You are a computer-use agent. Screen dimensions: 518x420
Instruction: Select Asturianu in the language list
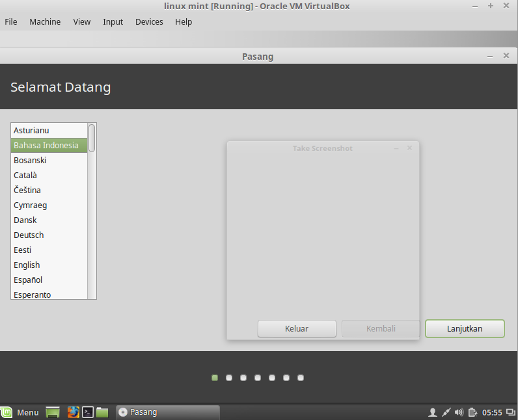pos(49,130)
